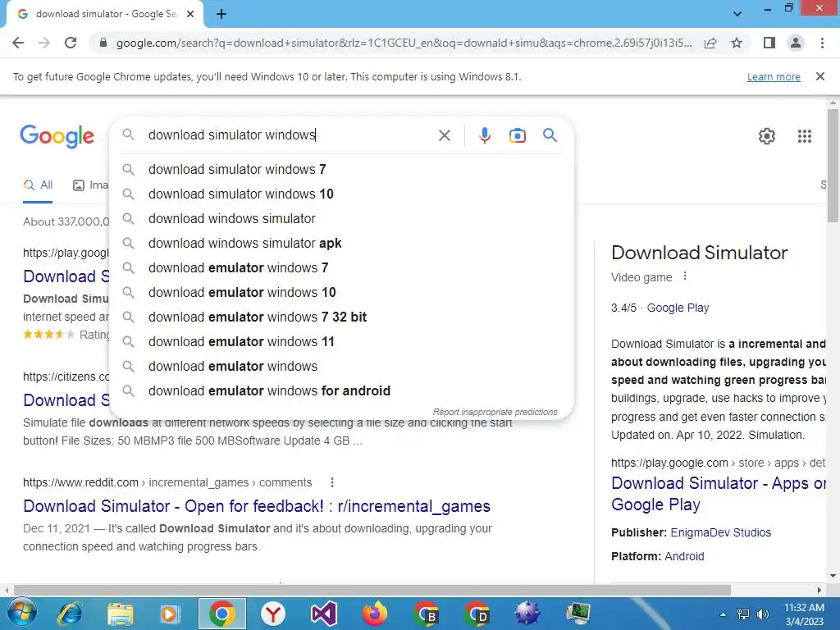The image size is (840, 630).
Task: Switch to the All results tab
Action: click(x=38, y=185)
